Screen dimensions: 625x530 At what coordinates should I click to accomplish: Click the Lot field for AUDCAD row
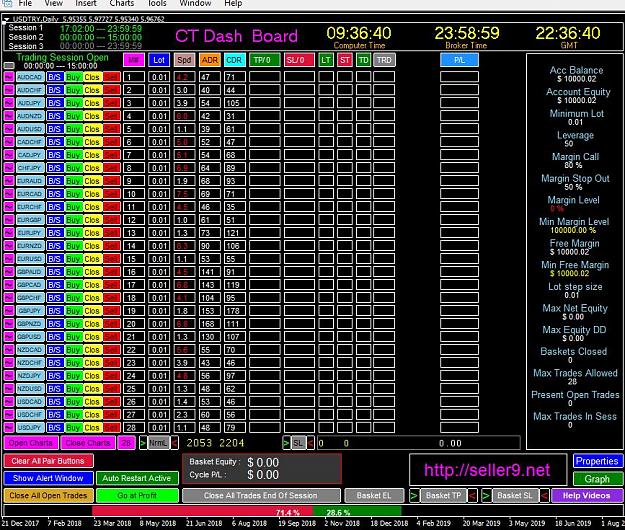[159, 77]
